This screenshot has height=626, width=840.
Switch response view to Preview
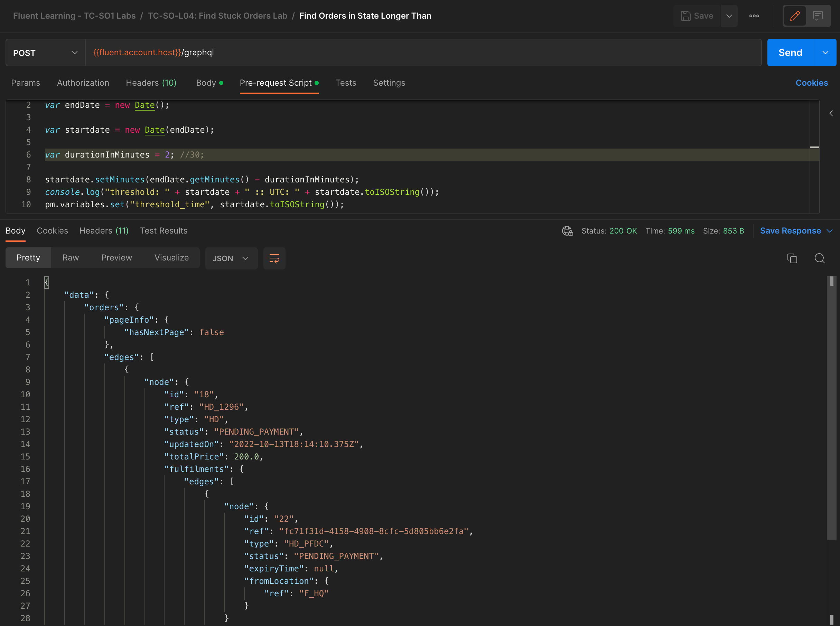coord(116,258)
